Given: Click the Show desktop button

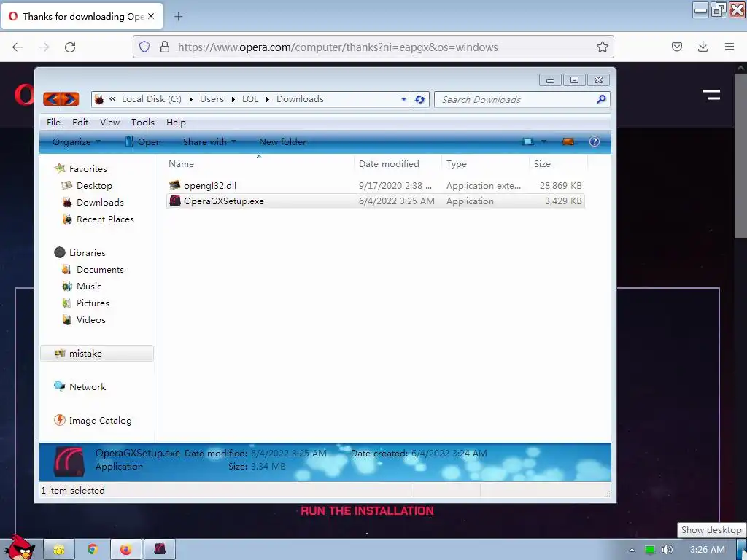Looking at the screenshot, I should [742, 550].
